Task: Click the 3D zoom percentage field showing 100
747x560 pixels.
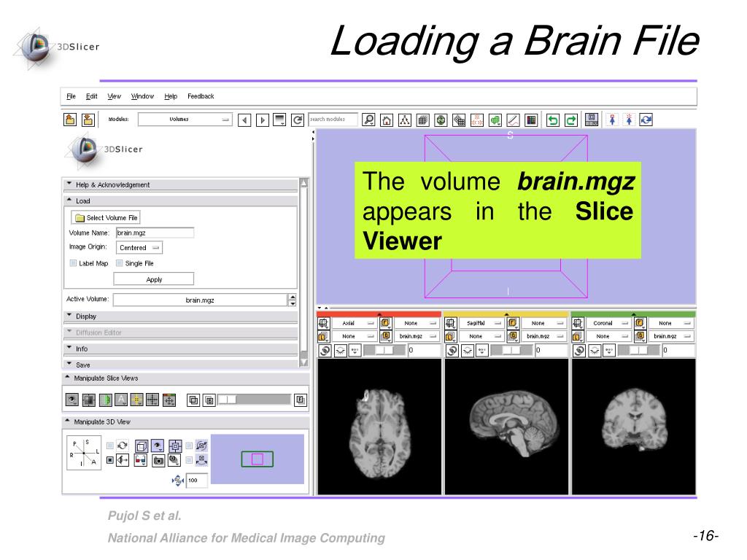Action: pyautogui.click(x=197, y=480)
